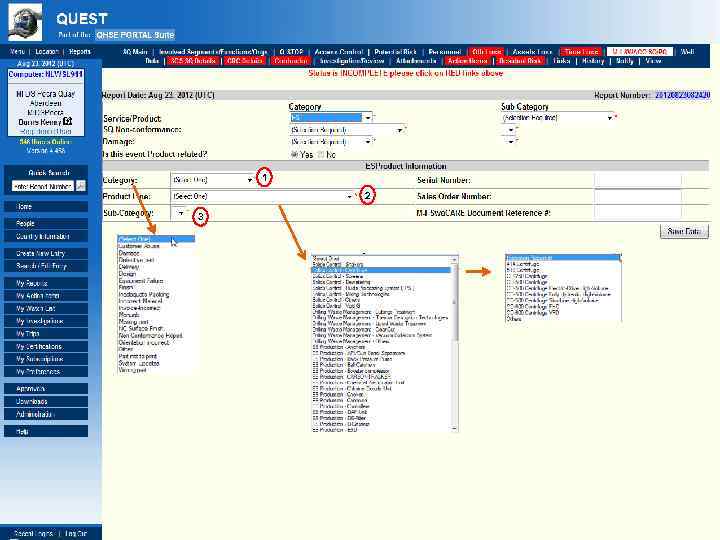
Task: Open My Subscriptions in sidebar
Action: point(46,359)
